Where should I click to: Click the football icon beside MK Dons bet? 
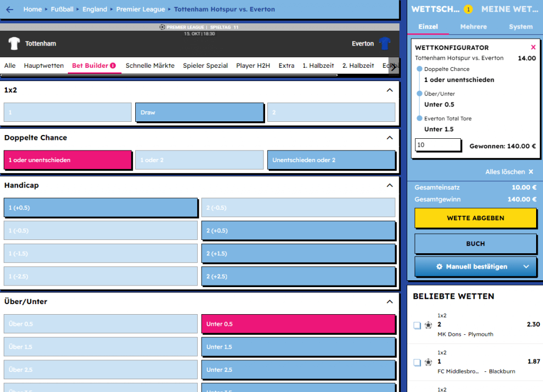tap(428, 325)
